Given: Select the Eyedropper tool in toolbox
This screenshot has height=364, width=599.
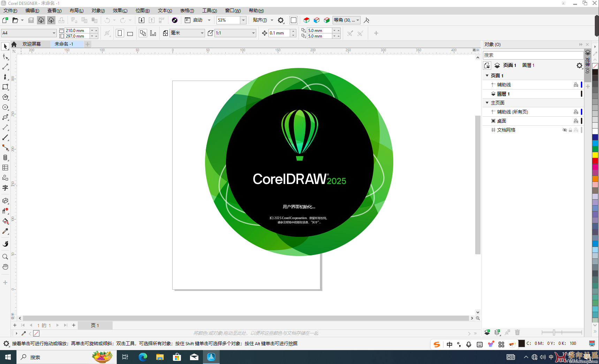Looking at the screenshot, I should [x=5, y=231].
